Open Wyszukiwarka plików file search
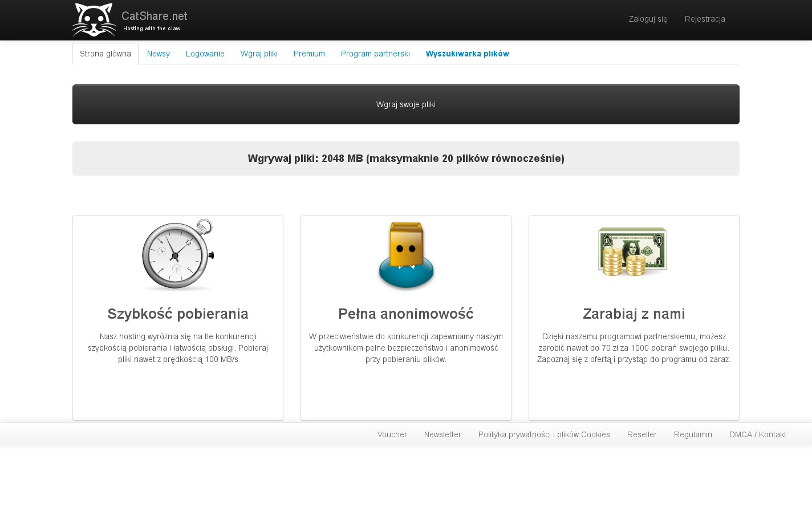812x508 pixels. coord(467,54)
